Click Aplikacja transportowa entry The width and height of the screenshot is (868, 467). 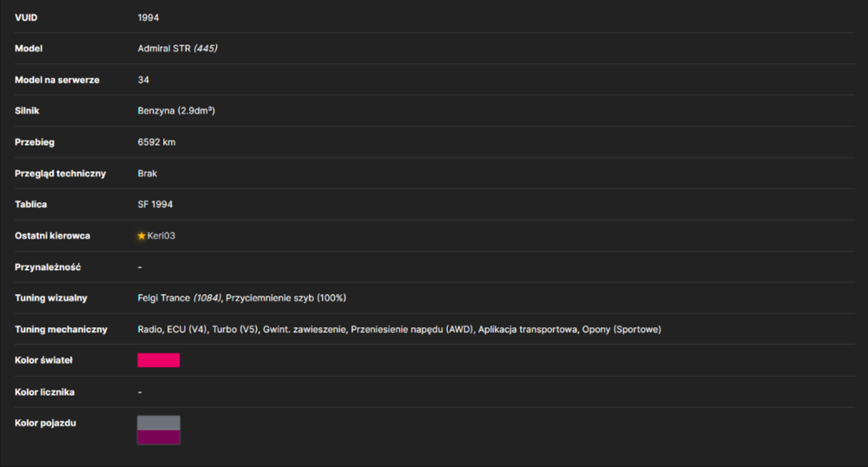tap(528, 329)
